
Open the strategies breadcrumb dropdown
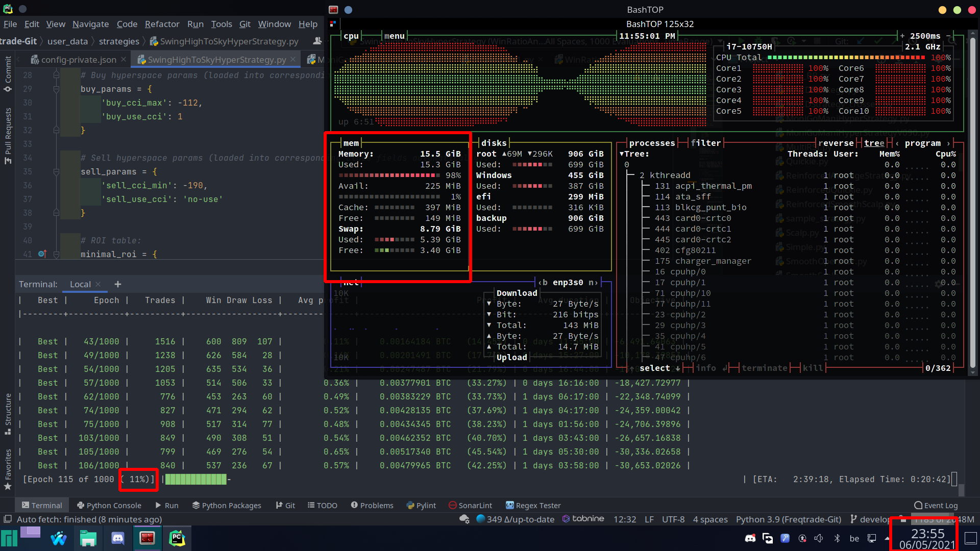point(119,41)
